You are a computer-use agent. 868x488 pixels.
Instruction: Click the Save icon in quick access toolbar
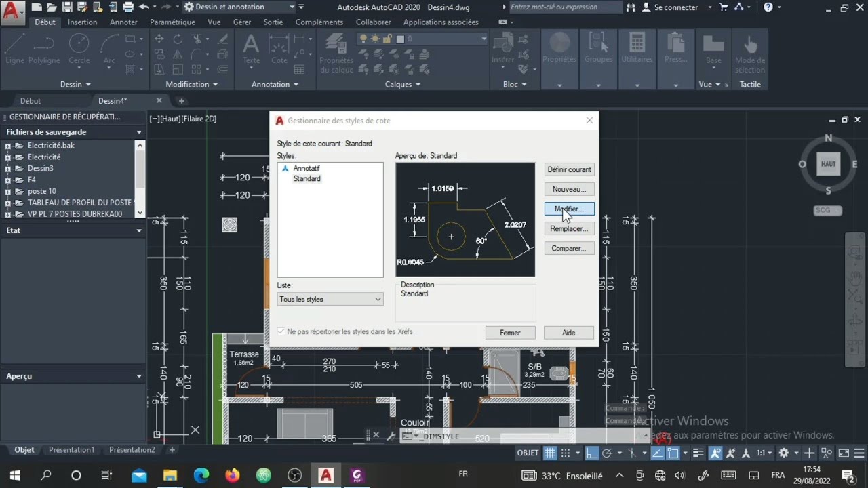point(67,7)
